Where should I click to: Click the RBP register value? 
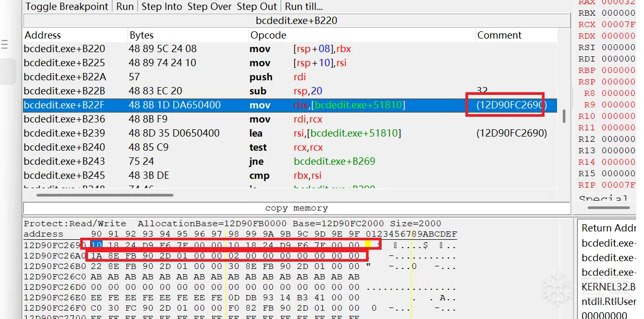click(x=619, y=70)
